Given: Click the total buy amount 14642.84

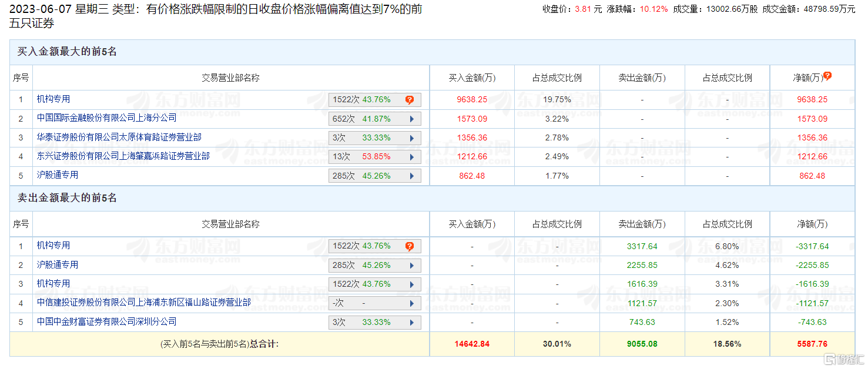Looking at the screenshot, I should pyautogui.click(x=472, y=344).
